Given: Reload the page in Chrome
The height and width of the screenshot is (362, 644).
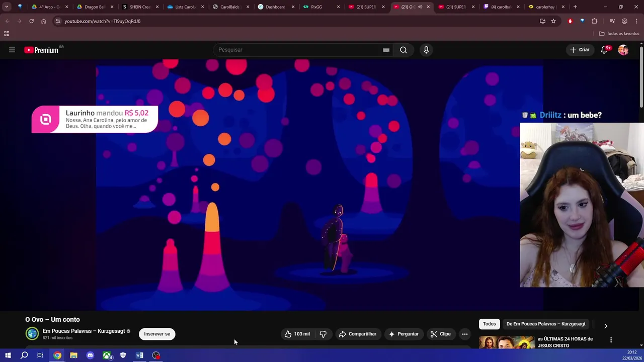Looking at the screenshot, I should (x=31, y=21).
